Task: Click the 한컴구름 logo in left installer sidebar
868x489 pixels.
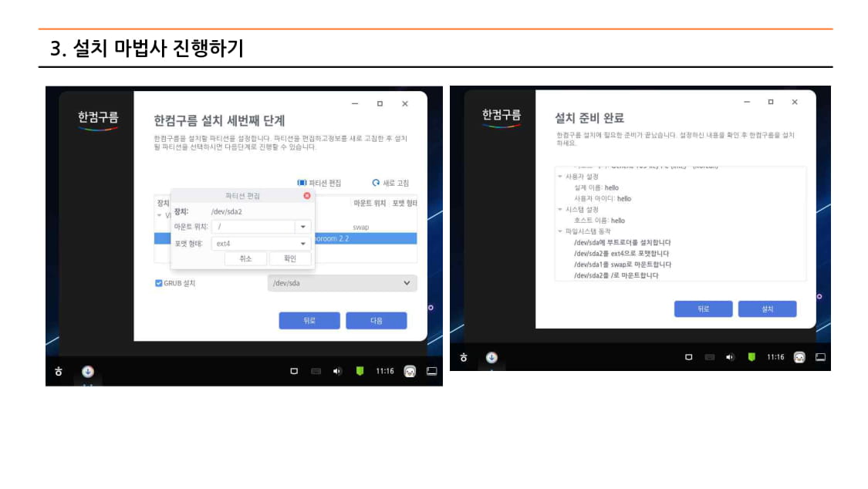Action: (98, 120)
